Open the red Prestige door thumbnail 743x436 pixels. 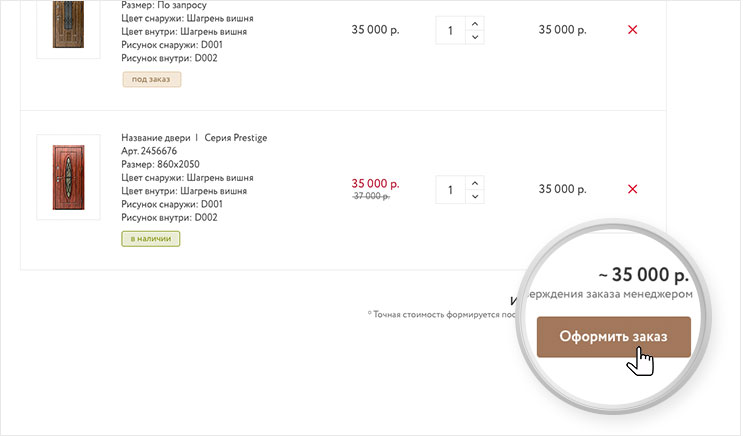click(68, 177)
